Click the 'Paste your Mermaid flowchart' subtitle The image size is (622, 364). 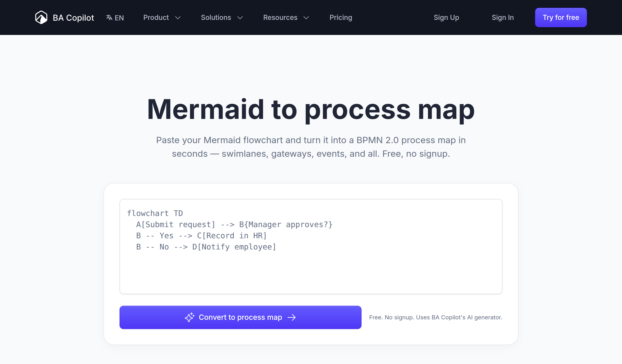311,147
